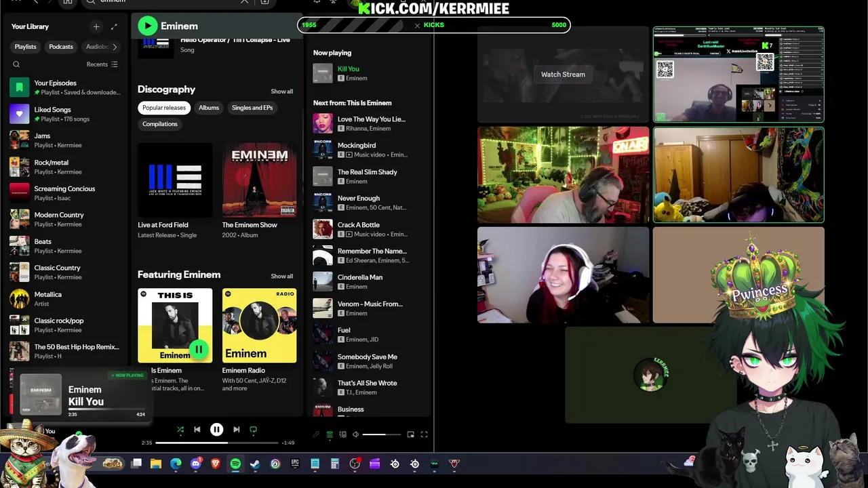Open Microsoft Edge from taskbar
868x488 pixels.
(176, 464)
